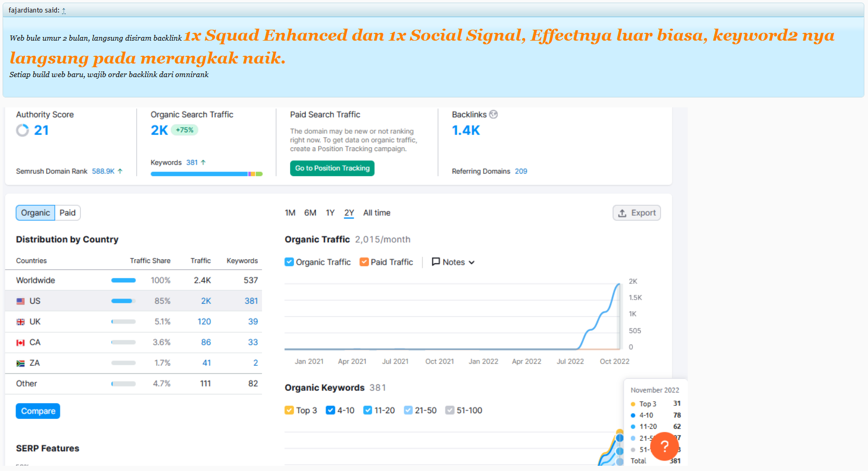868x471 pixels.
Task: Click the ZA traffic value 41
Action: click(x=206, y=363)
